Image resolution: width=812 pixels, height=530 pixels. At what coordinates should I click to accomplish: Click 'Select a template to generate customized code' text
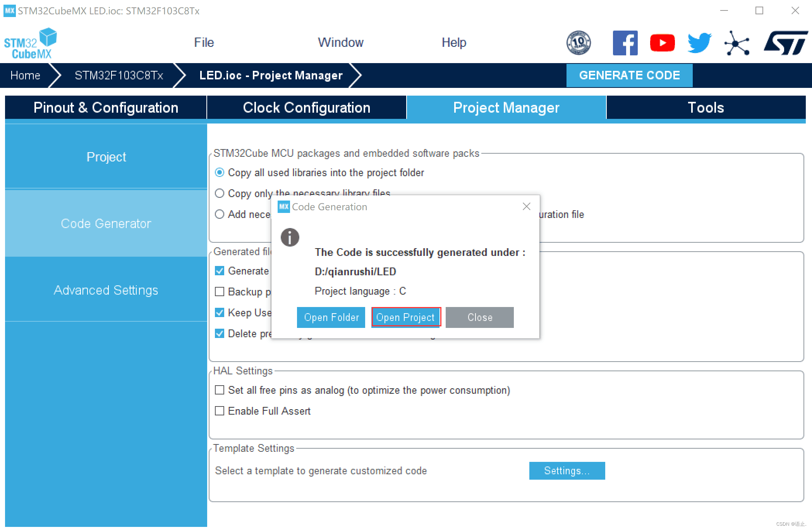(x=321, y=471)
